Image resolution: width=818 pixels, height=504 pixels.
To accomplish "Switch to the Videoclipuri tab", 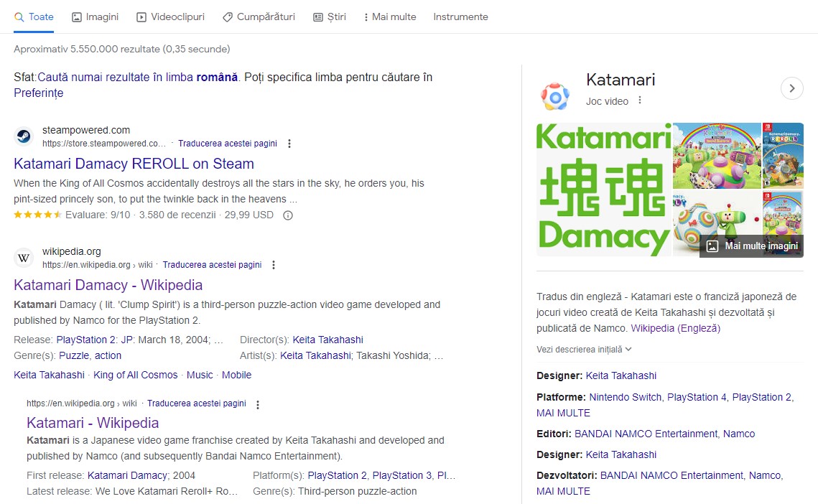I will click(x=170, y=17).
